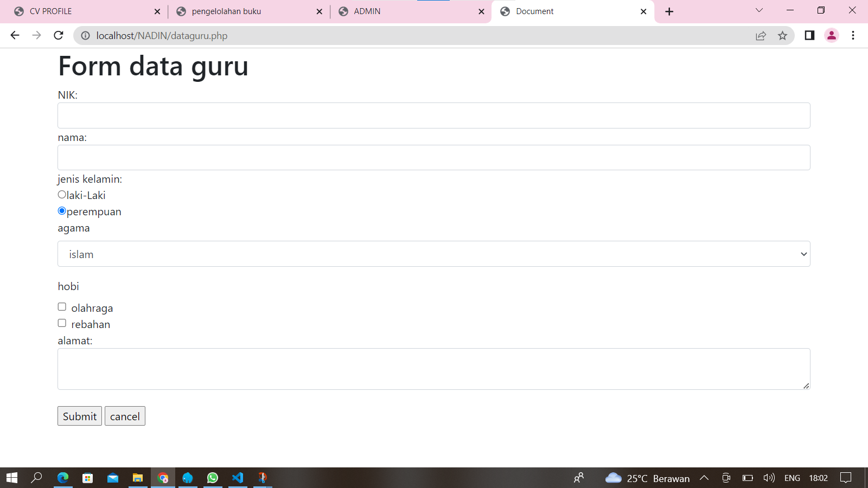The height and width of the screenshot is (488, 868).
Task: Tick the olahraga hobby checkbox
Action: pyautogui.click(x=62, y=307)
